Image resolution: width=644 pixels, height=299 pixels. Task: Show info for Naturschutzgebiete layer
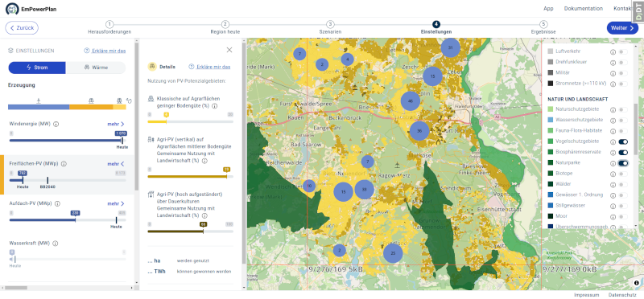(x=613, y=109)
